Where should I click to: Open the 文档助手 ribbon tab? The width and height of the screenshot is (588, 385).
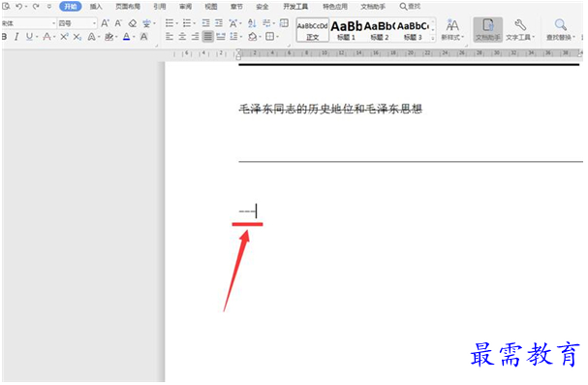[373, 7]
